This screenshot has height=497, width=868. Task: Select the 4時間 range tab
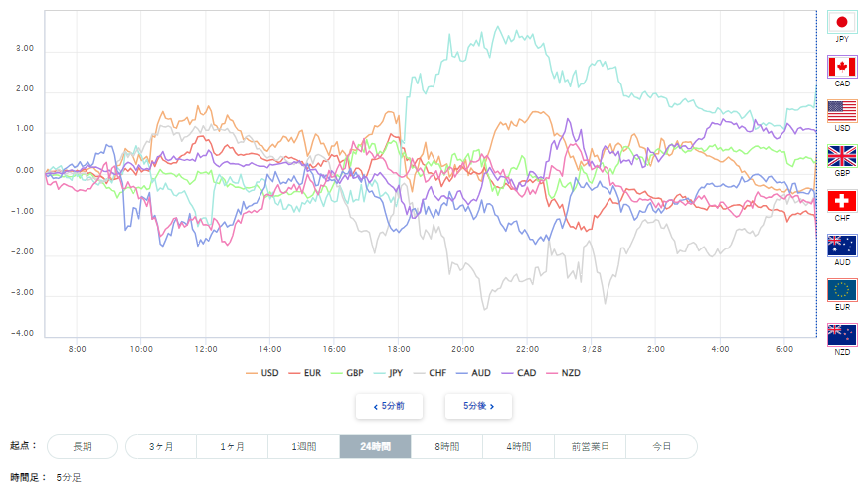tap(519, 446)
